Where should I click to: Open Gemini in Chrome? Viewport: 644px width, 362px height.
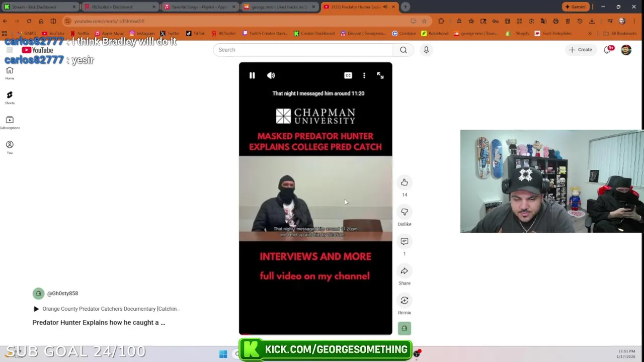tap(576, 7)
